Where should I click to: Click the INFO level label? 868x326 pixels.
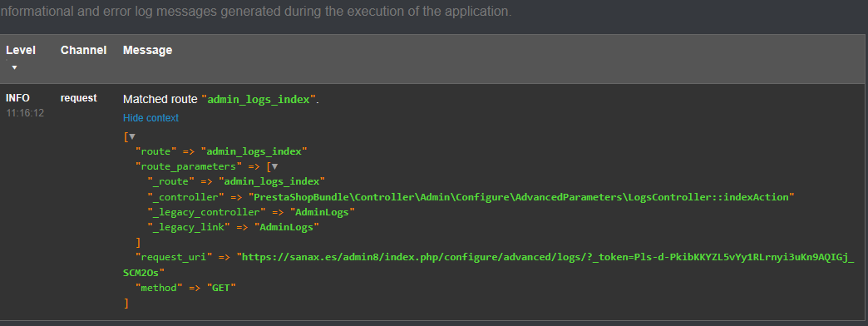point(17,98)
